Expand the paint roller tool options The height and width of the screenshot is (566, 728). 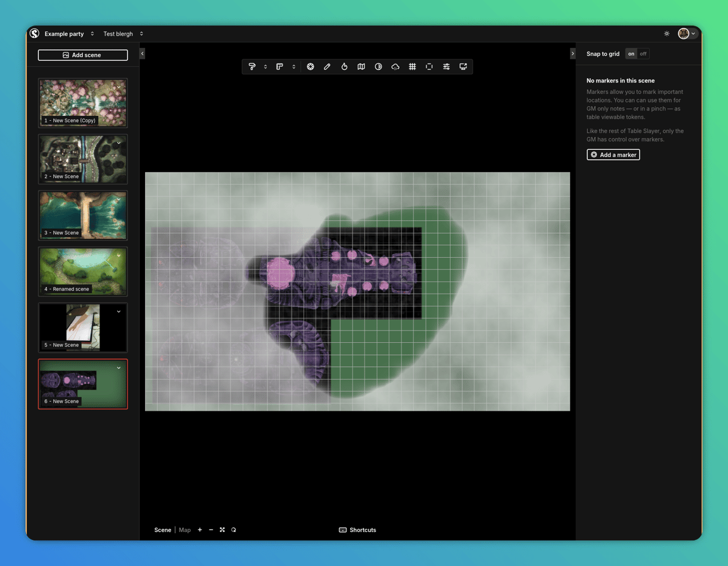tap(265, 67)
